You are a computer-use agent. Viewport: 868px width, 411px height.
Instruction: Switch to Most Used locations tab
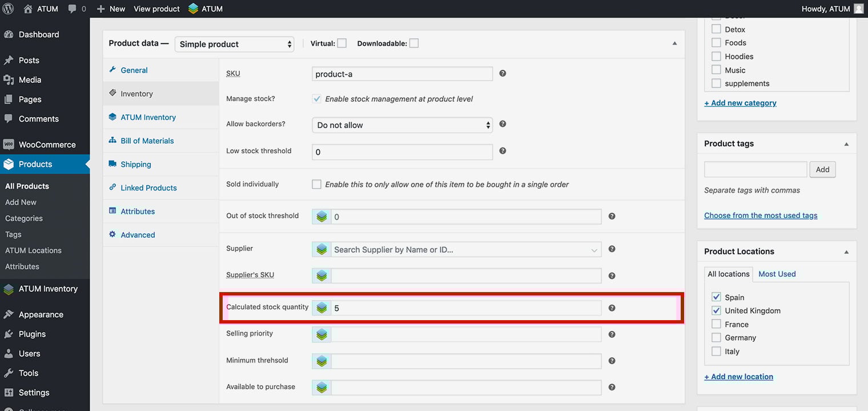[777, 274]
